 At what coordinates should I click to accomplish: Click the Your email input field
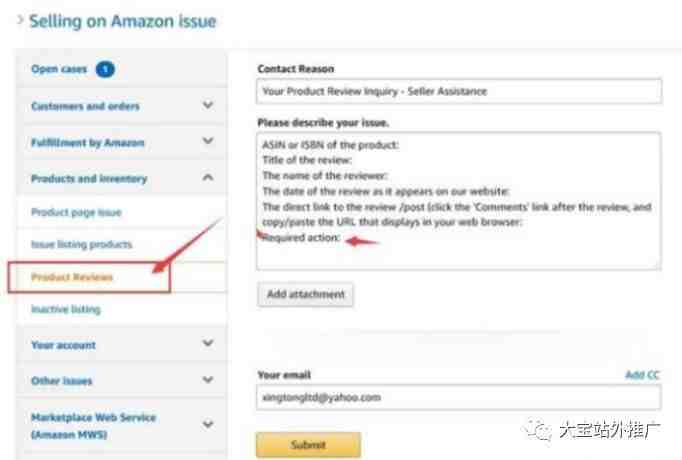[459, 397]
